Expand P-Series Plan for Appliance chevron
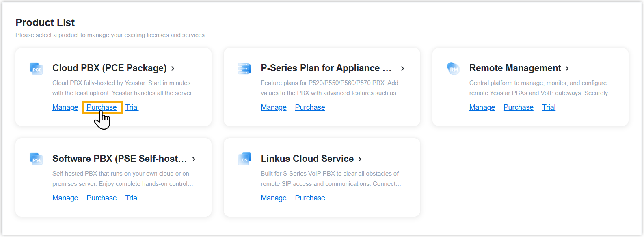 402,68
